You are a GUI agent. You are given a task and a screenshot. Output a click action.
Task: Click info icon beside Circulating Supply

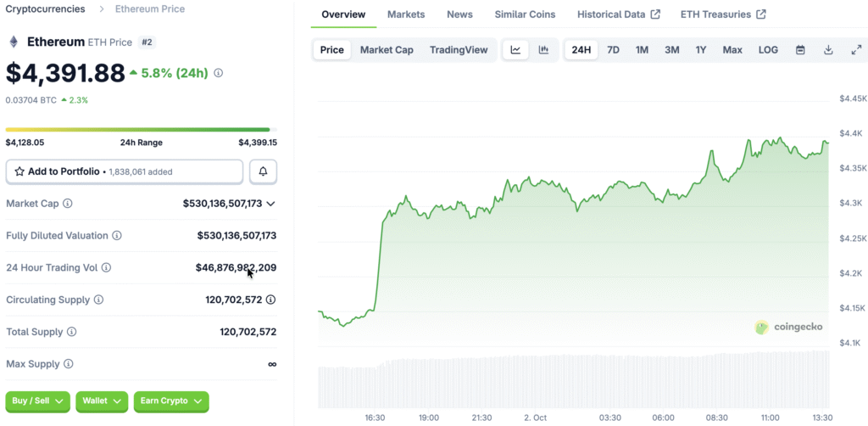98,300
